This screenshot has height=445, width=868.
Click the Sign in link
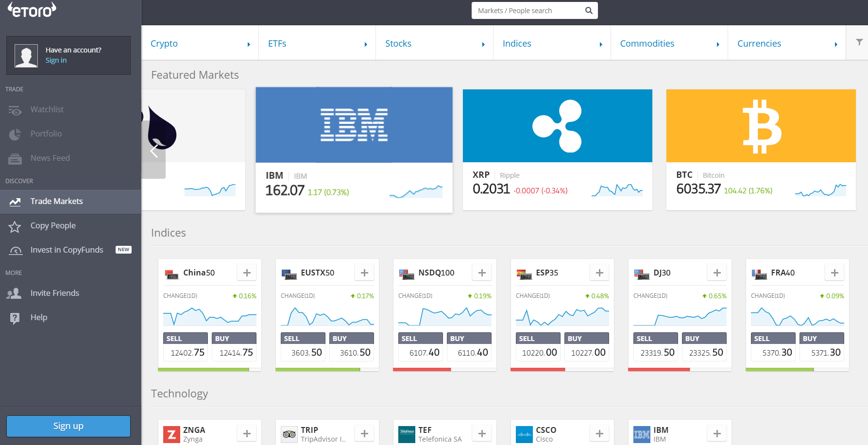point(56,60)
